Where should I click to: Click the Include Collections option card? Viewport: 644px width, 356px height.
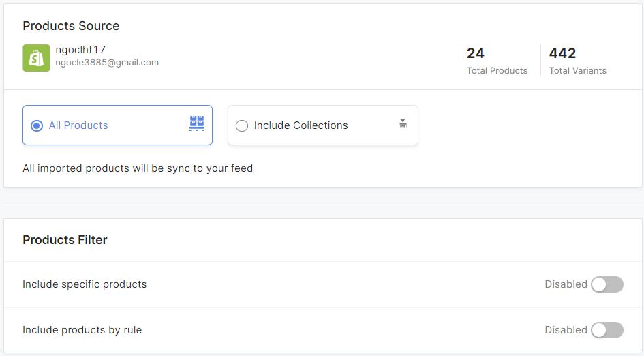pyautogui.click(x=323, y=125)
